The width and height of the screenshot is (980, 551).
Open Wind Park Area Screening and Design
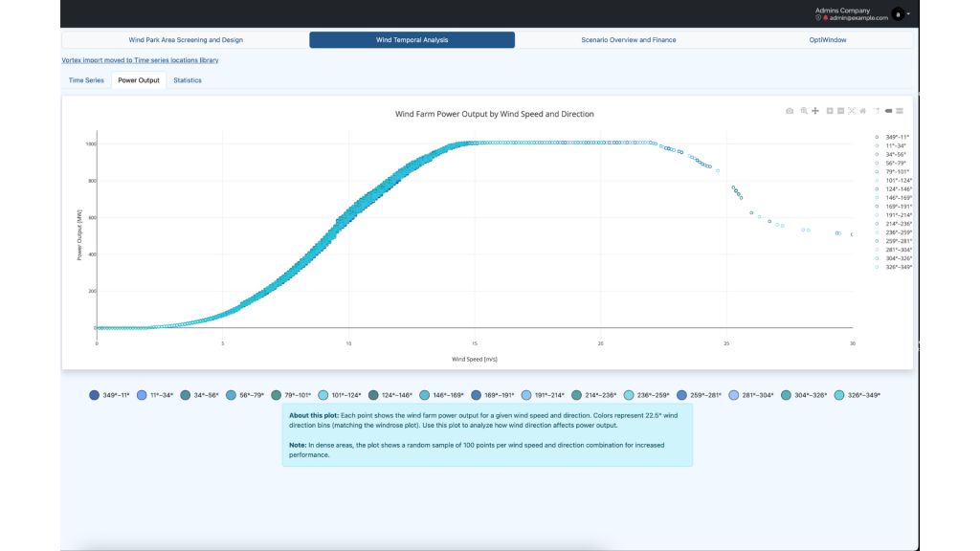[186, 40]
